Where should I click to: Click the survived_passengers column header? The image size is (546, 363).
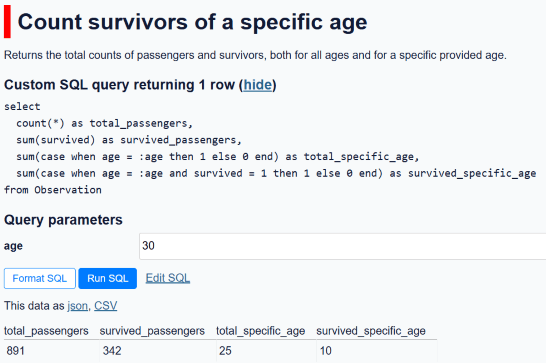[152, 331]
